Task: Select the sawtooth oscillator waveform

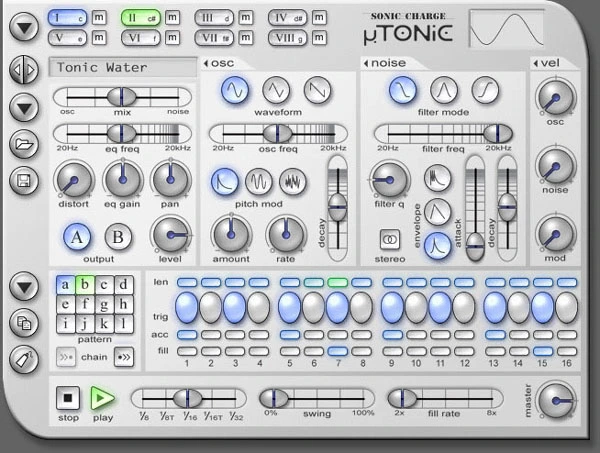Action: click(318, 91)
